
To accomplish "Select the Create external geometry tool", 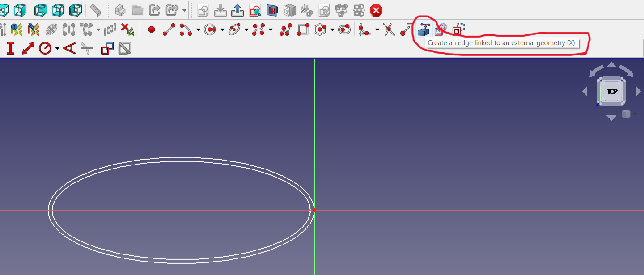I will (x=423, y=30).
